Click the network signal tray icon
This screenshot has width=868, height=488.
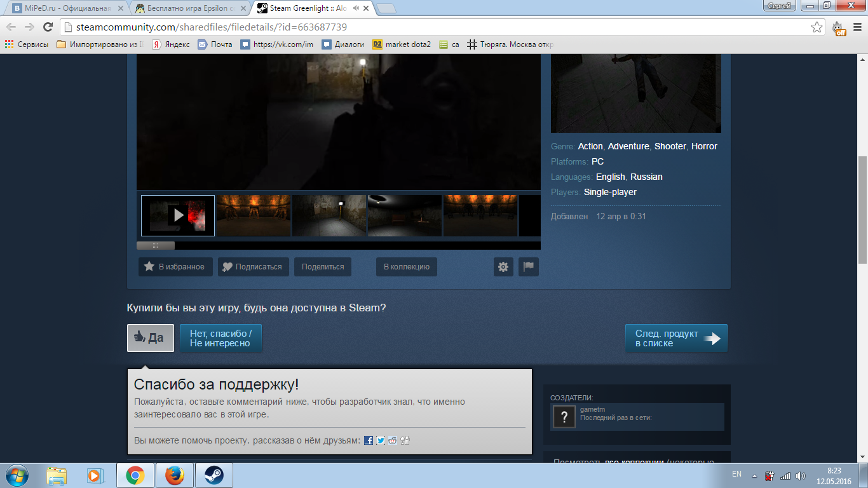(x=785, y=475)
